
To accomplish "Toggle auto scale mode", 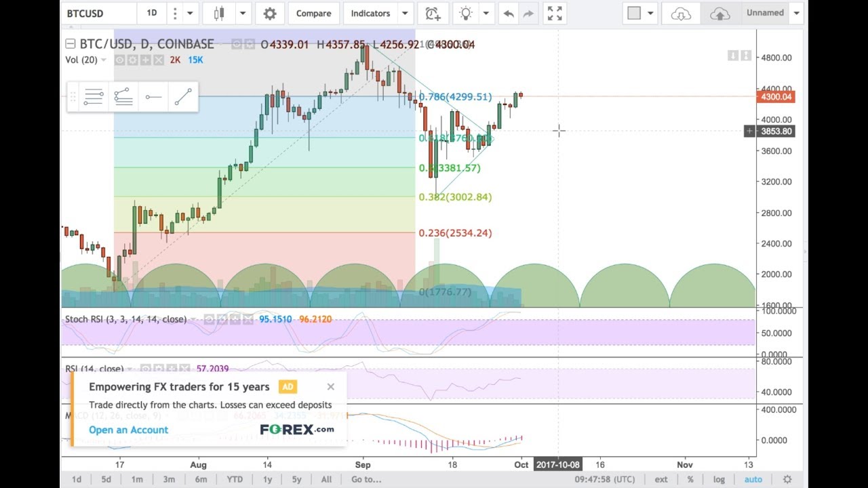I will point(753,479).
